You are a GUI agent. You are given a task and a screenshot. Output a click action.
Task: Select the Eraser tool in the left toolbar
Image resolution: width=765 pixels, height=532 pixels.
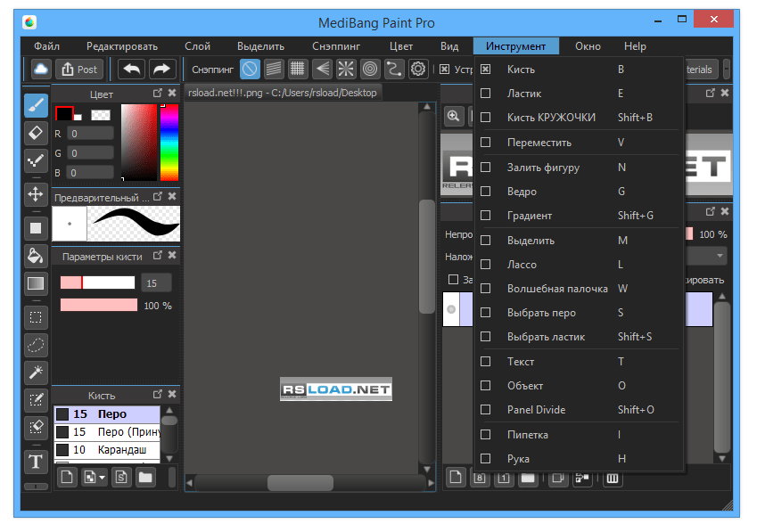point(36,133)
